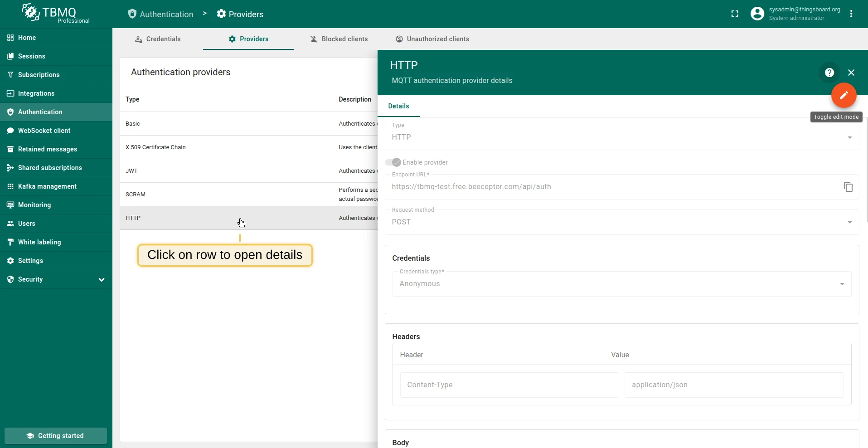
Task: Click the Providers breadcrumb
Action: click(240, 14)
